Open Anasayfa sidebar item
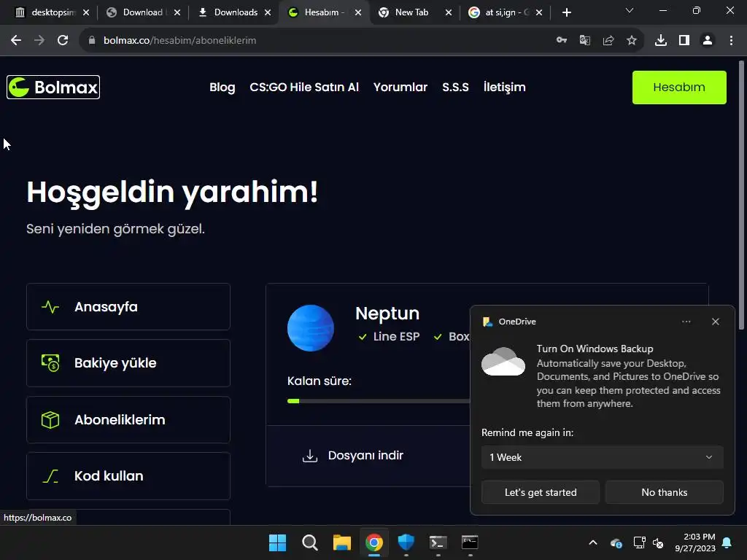Screen dimensions: 747x560 128,307
